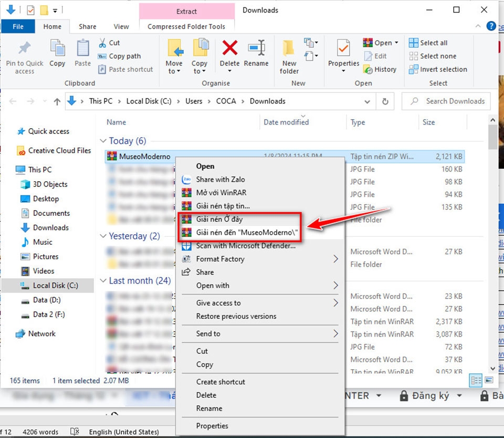Open Network in navigation pane

click(x=36, y=334)
